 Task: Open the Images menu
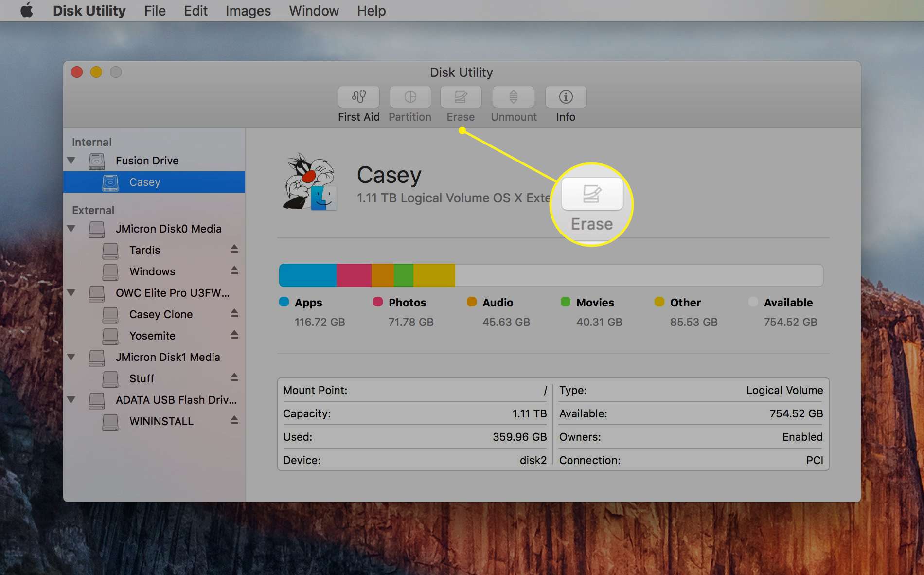[248, 11]
